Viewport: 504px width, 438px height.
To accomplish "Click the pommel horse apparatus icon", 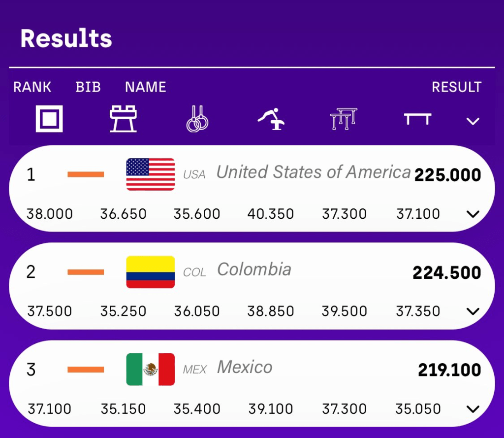I will click(x=123, y=119).
